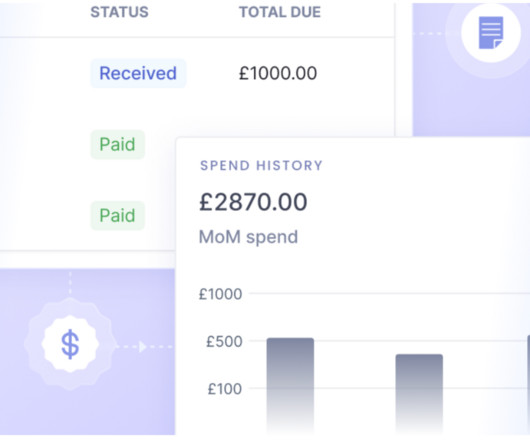Click the dashed line above dollar badge

coord(70,283)
